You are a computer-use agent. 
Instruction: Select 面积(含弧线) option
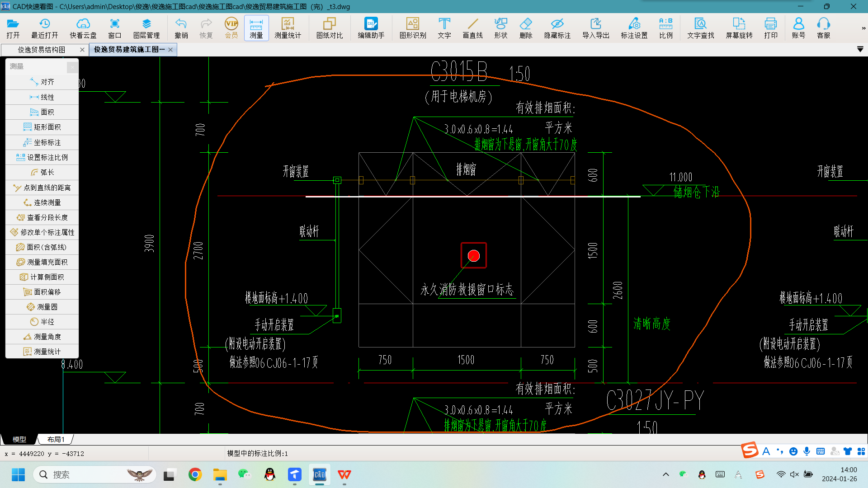[42, 247]
